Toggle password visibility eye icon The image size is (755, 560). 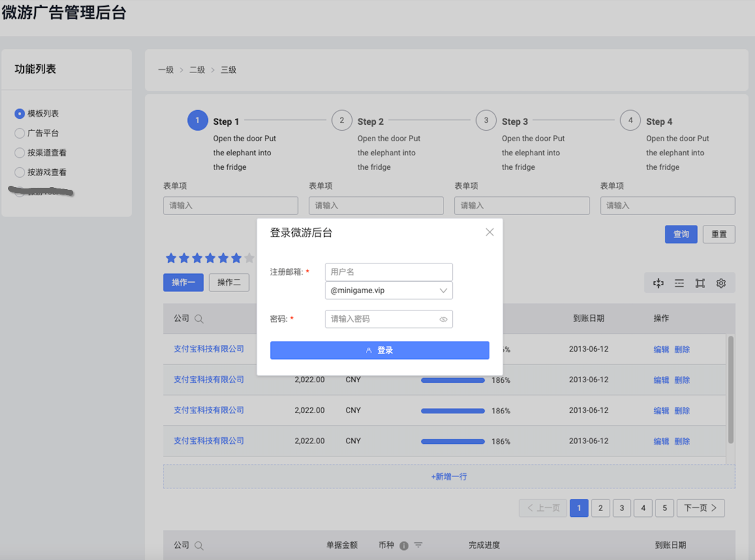[443, 319]
